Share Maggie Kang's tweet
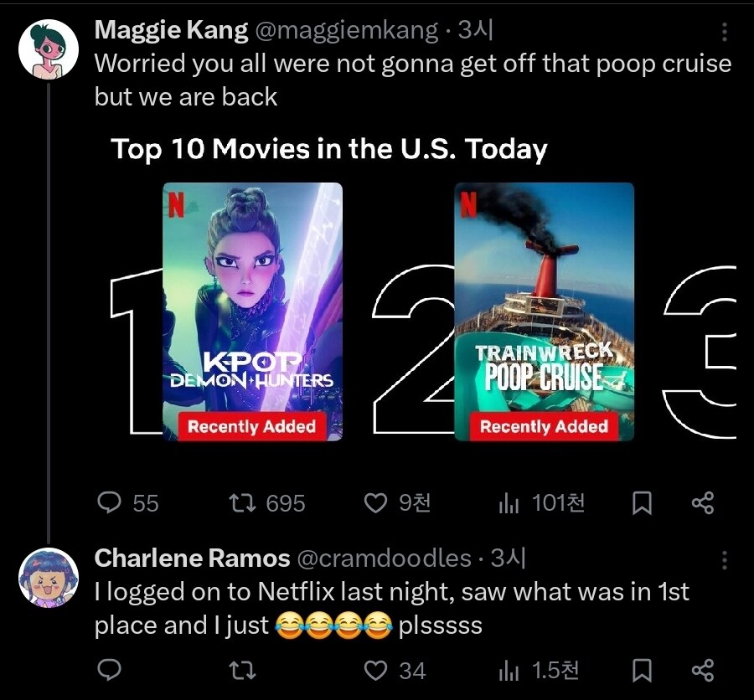 703,503
